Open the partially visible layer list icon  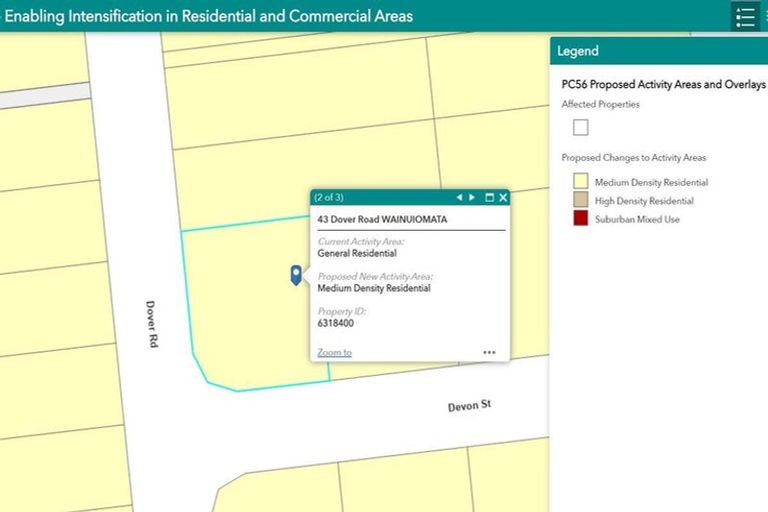tap(765, 16)
